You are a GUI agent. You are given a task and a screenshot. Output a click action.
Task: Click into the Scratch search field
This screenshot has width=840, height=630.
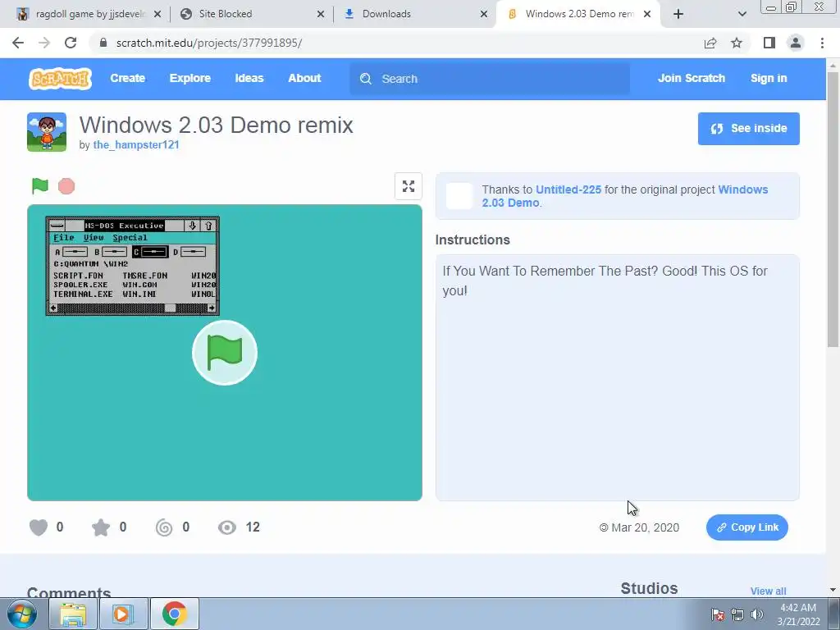coord(490,79)
